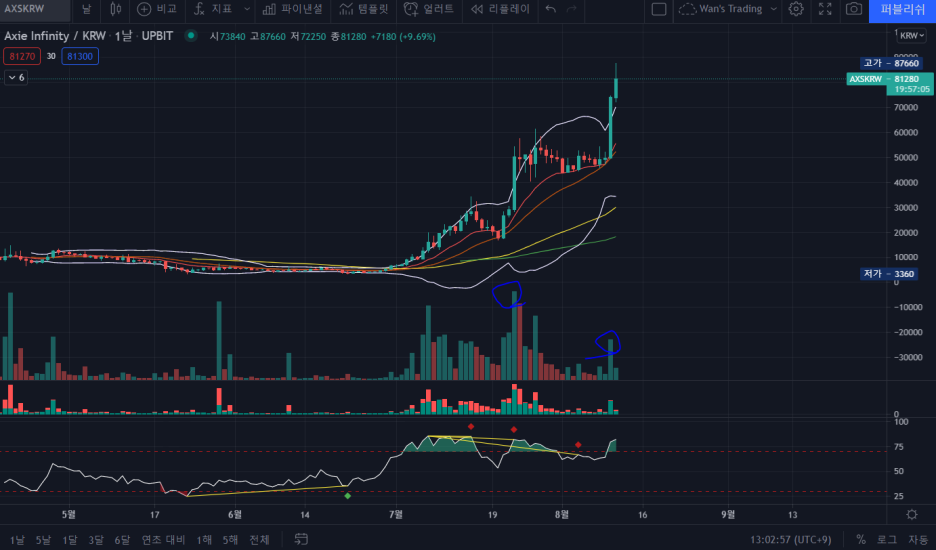
Task: Click the 7월 label on time axis
Action: 395,514
